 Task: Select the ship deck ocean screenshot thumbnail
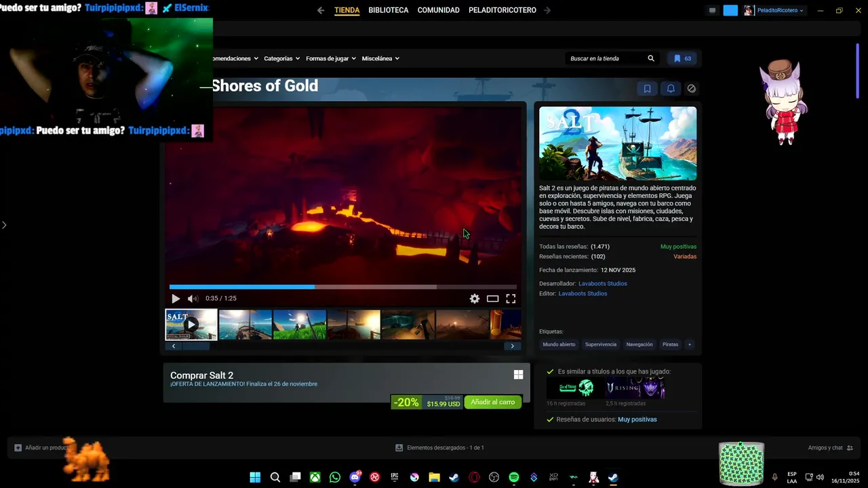[245, 325]
